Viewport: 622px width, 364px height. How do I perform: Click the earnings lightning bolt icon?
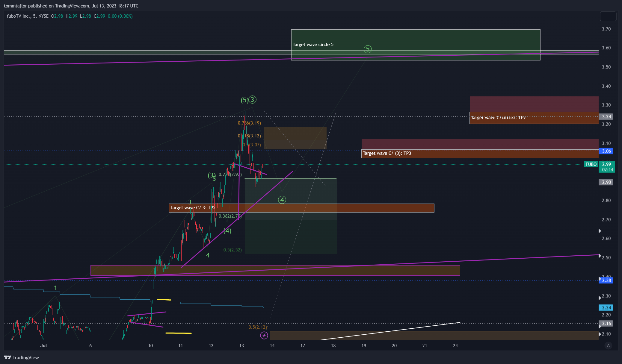[x=264, y=336]
